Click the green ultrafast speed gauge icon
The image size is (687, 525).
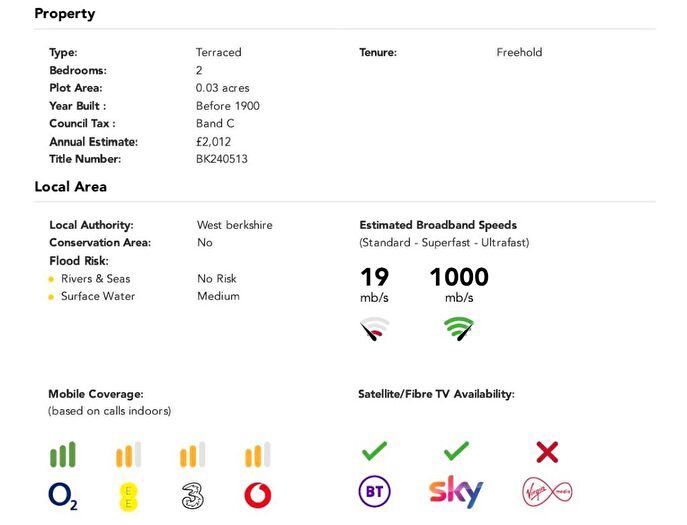pyautogui.click(x=459, y=328)
